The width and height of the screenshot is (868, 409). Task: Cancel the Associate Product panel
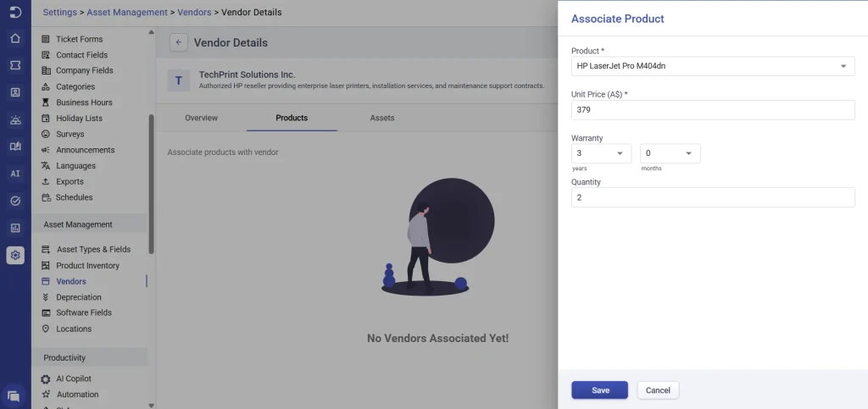point(658,390)
